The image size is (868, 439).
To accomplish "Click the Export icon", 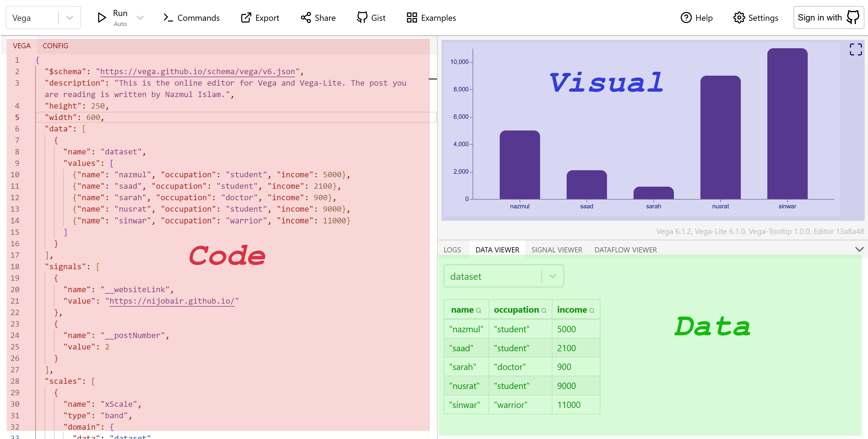I will click(x=246, y=17).
